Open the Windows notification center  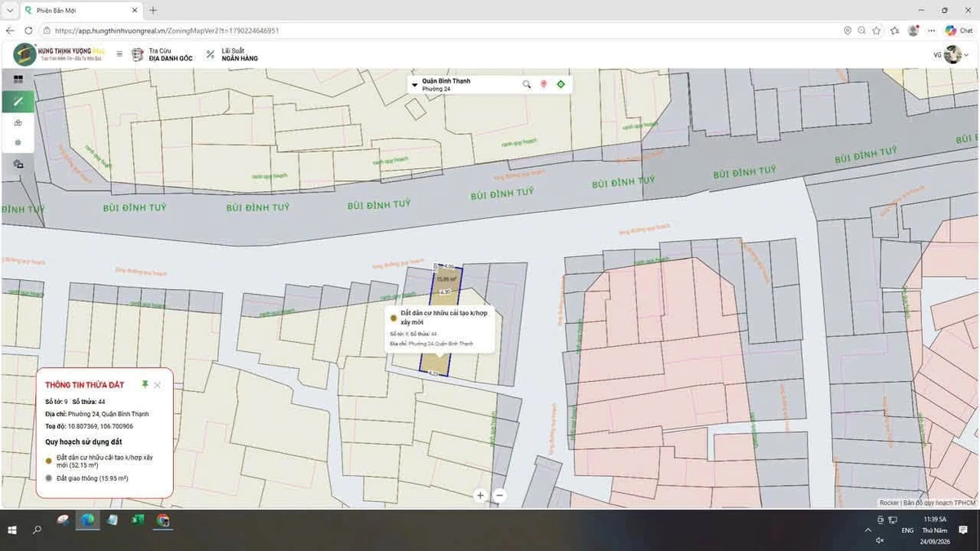click(x=964, y=530)
